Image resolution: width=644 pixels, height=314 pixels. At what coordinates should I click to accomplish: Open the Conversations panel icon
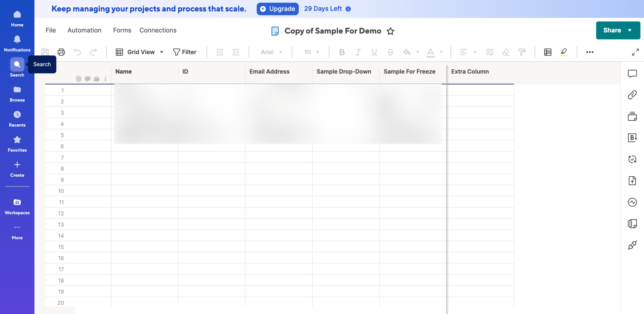[x=632, y=73]
